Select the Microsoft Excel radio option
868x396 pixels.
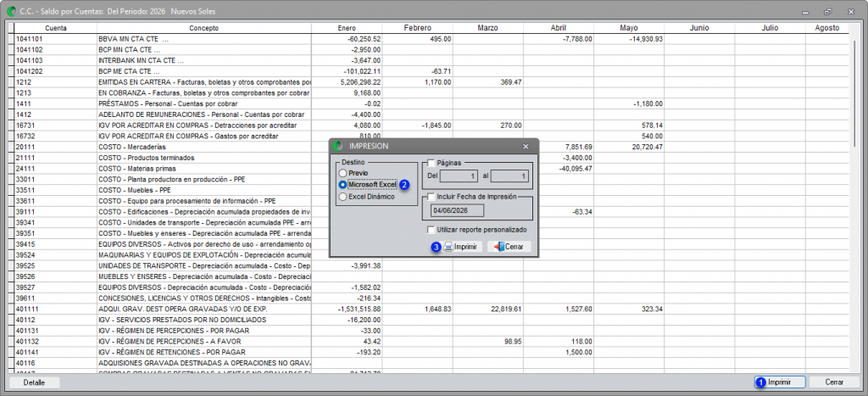(x=343, y=184)
